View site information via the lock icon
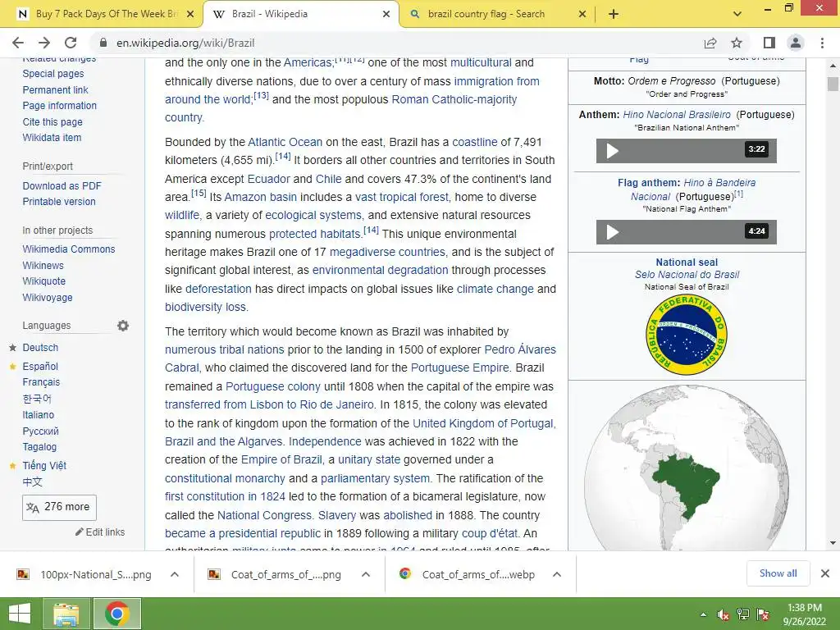 click(103, 43)
